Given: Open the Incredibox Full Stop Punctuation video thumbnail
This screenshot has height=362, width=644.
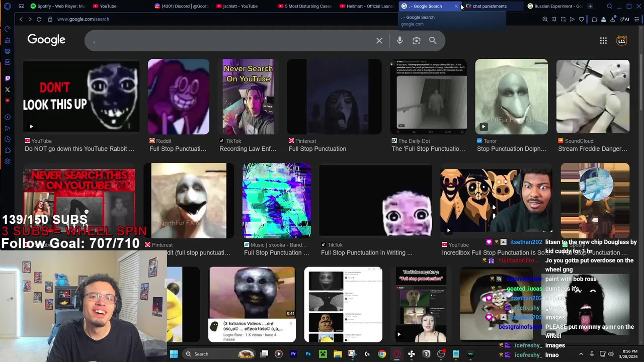Looking at the screenshot, I should coord(496,200).
